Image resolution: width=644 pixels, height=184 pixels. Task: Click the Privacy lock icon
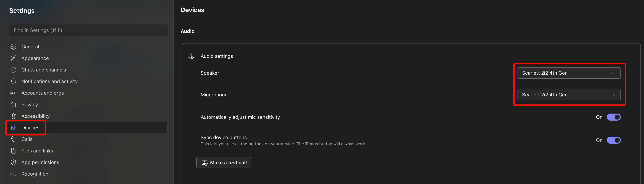pyautogui.click(x=13, y=104)
